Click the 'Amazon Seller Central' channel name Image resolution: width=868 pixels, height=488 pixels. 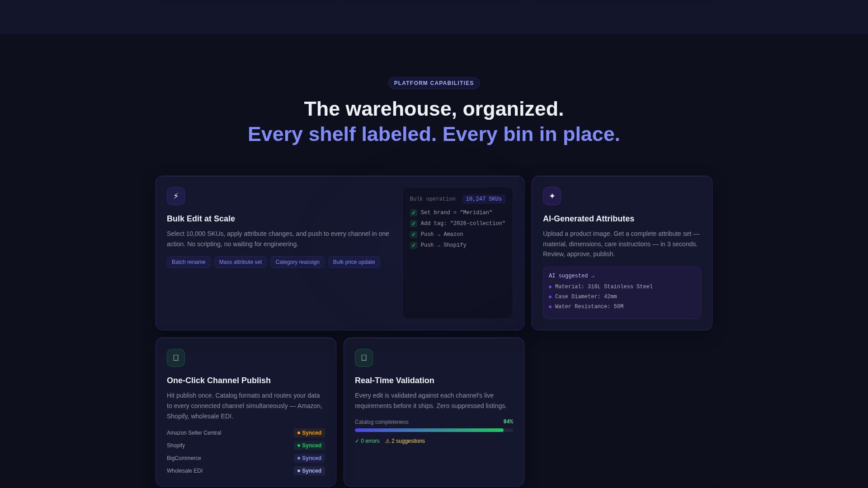tap(194, 433)
